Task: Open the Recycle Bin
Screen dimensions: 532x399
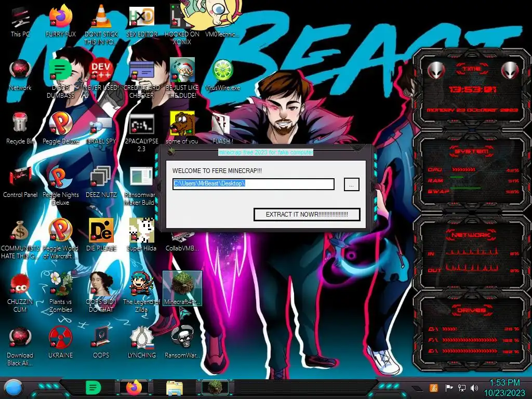Action: (20, 129)
